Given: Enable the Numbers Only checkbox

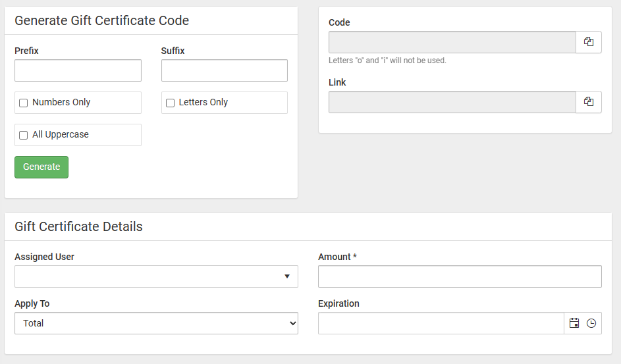Looking at the screenshot, I should [x=23, y=103].
